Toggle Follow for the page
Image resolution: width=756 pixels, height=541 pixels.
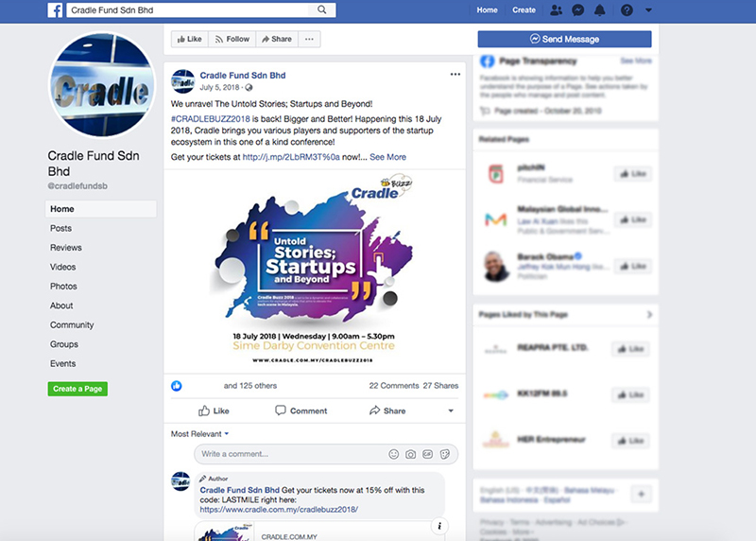[x=232, y=39]
